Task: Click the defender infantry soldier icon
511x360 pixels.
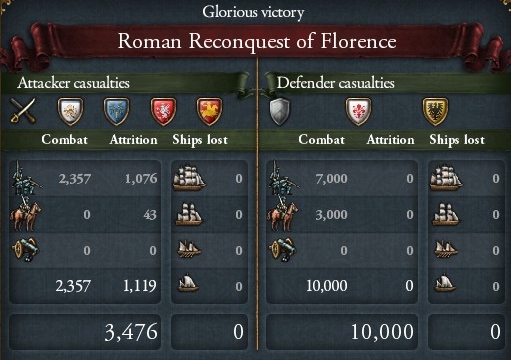Action: coord(283,178)
